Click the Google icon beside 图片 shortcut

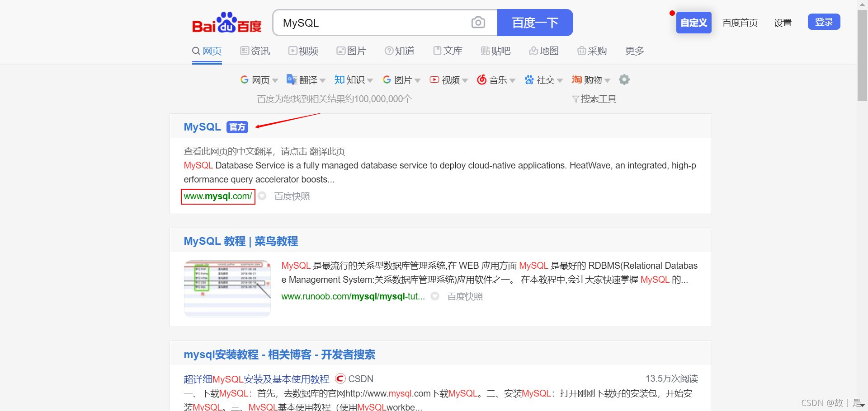[x=387, y=80]
